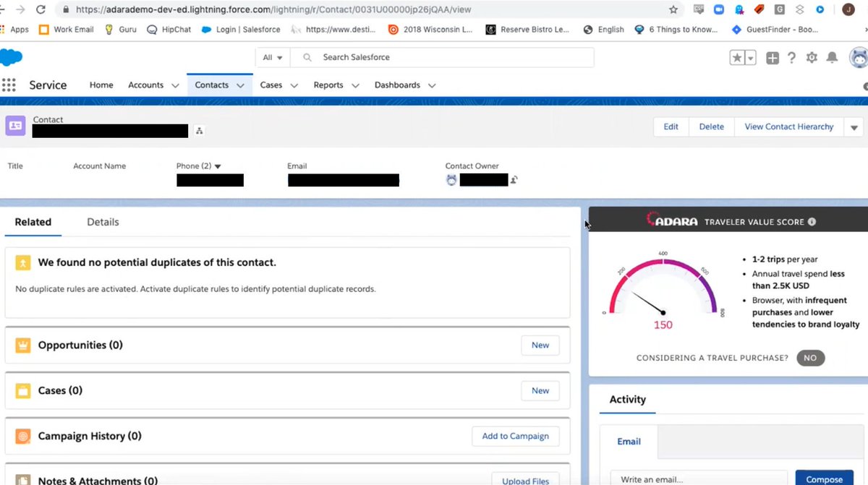Open the Work Email bookmark
Viewport: 868px width, 485px height.
coord(66,30)
